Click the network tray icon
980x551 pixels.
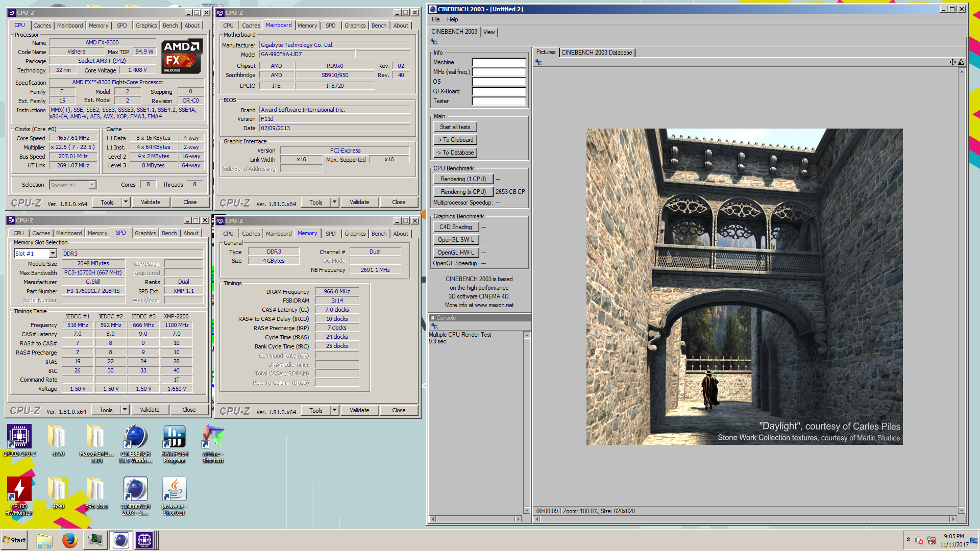[932, 540]
